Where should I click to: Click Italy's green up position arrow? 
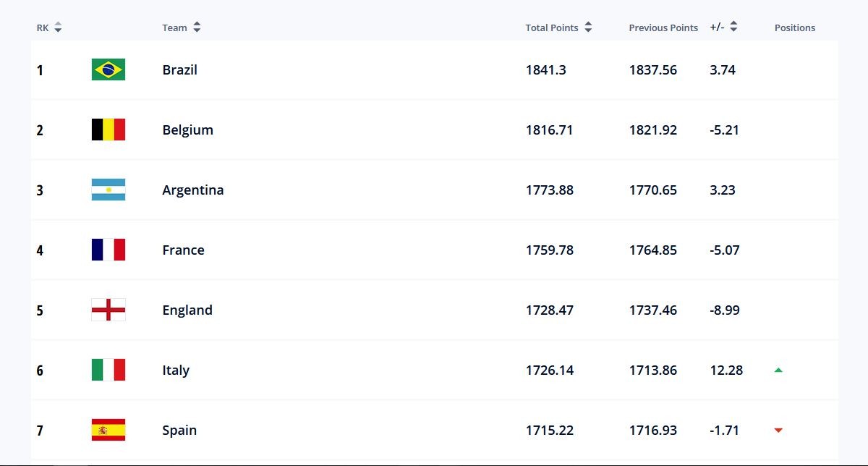pyautogui.click(x=778, y=370)
